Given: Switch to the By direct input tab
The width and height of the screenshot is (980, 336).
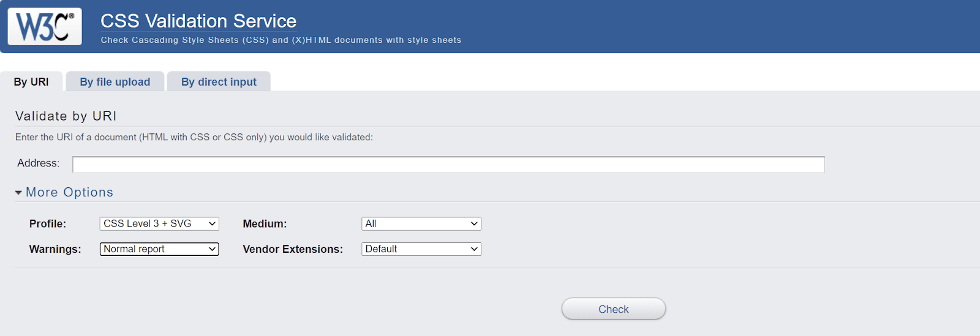Looking at the screenshot, I should coord(219,82).
